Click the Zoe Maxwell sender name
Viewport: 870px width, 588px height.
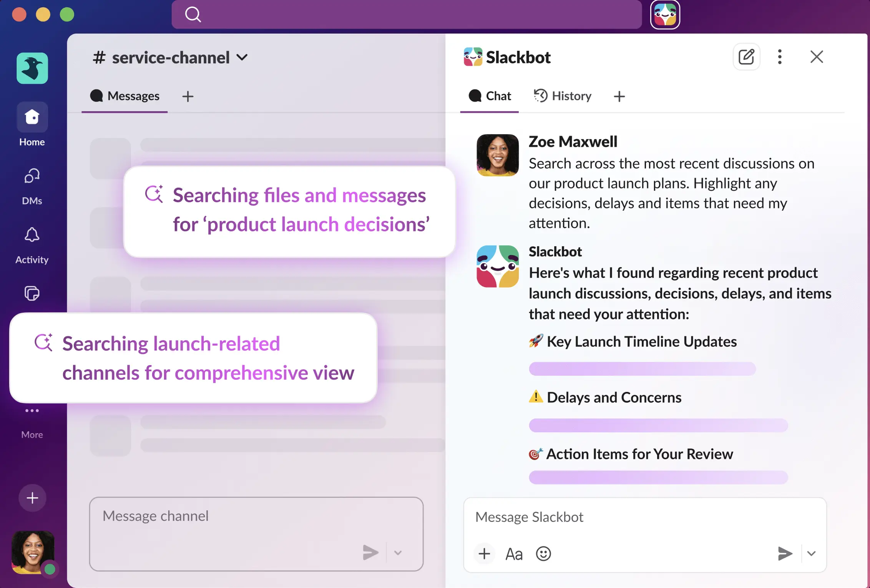(x=573, y=142)
